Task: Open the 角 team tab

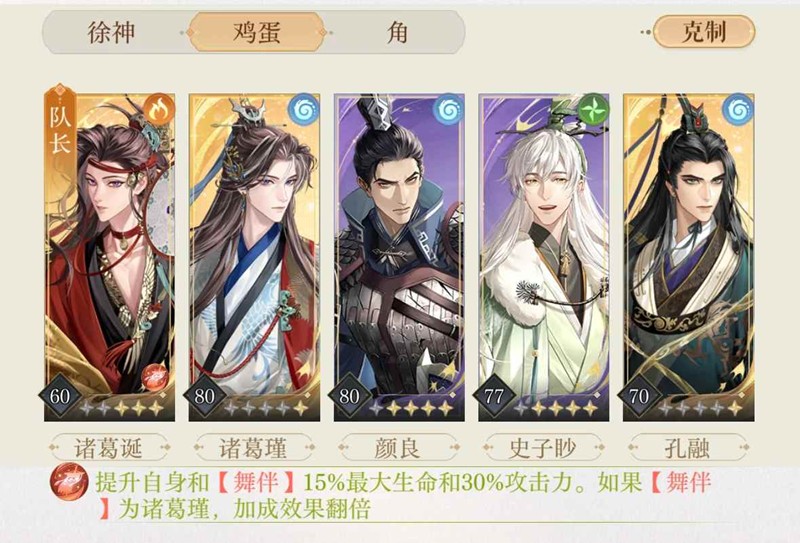Action: (397, 33)
